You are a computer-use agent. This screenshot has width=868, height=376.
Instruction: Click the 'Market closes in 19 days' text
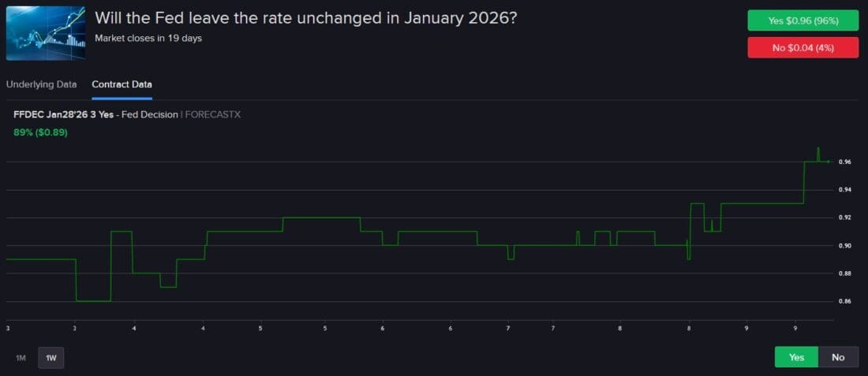click(x=148, y=38)
